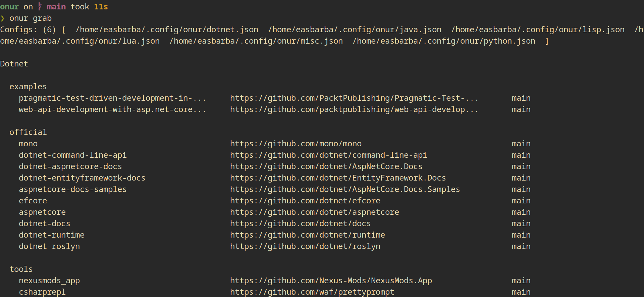Click the java.json config path
Screen dimensions: 644x297
(x=355, y=30)
